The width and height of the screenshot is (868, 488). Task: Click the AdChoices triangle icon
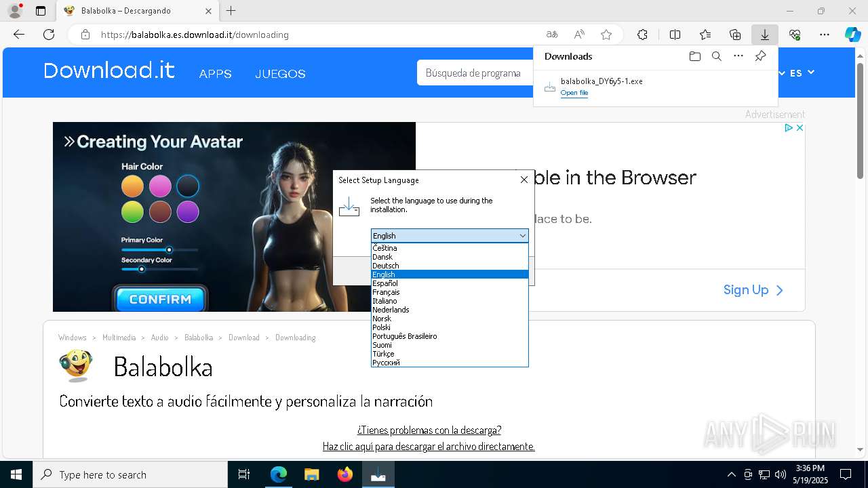(x=789, y=127)
